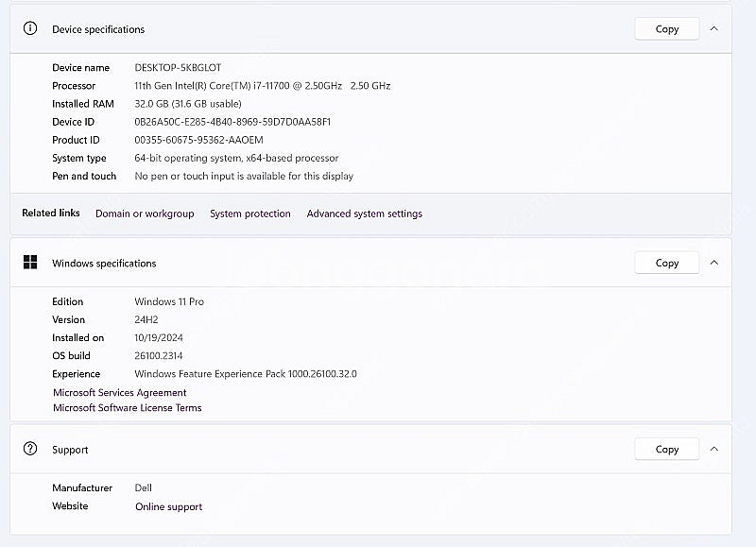Image resolution: width=756 pixels, height=547 pixels.
Task: Select Windows Feature Experience Pack value
Action: pyautogui.click(x=246, y=374)
